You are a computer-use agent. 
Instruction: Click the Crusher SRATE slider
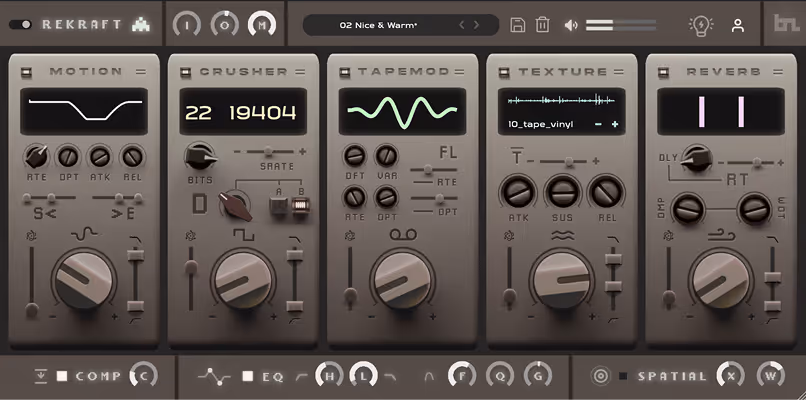268,152
